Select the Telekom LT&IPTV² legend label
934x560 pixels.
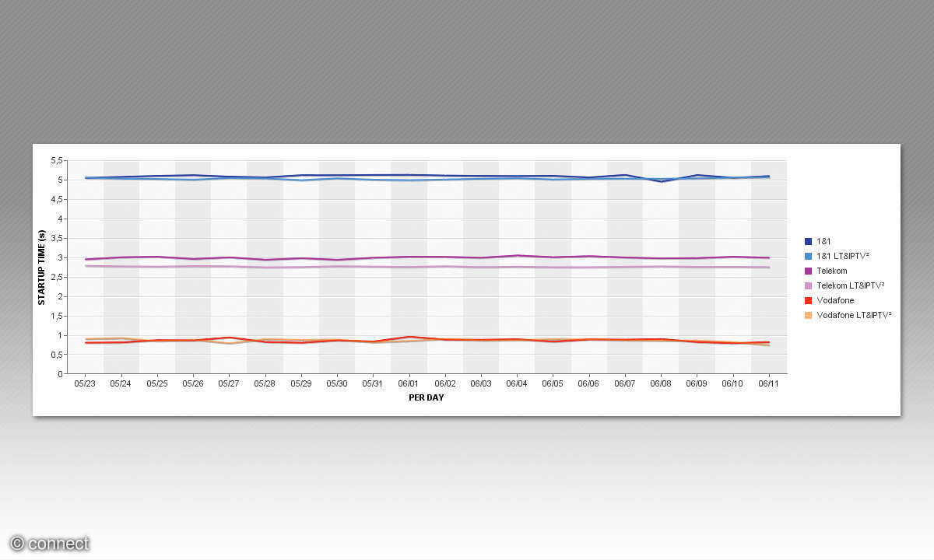pyautogui.click(x=852, y=285)
